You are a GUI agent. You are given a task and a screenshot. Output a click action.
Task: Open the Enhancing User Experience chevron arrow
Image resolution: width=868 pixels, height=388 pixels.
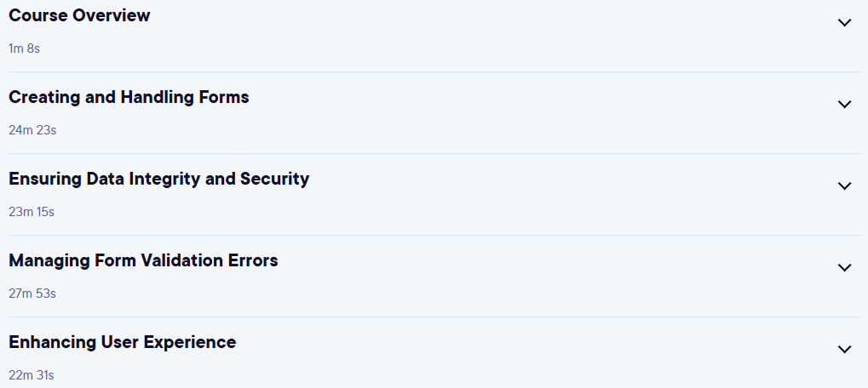point(844,350)
